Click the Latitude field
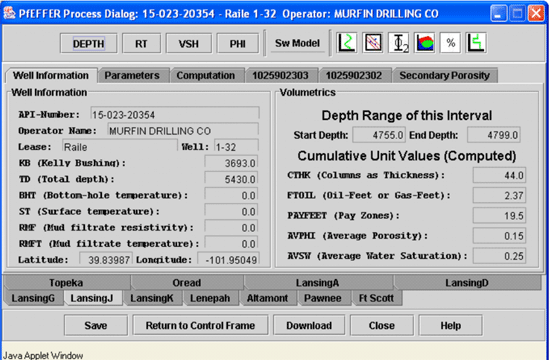 pos(106,259)
